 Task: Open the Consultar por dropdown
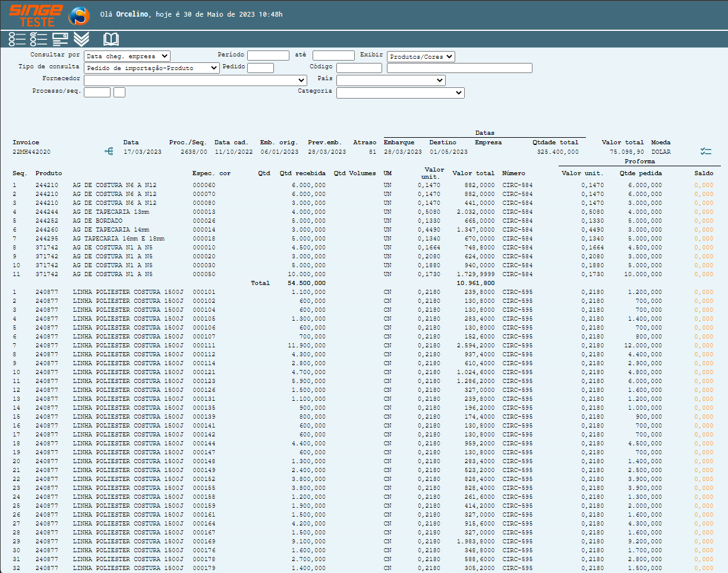pos(127,56)
